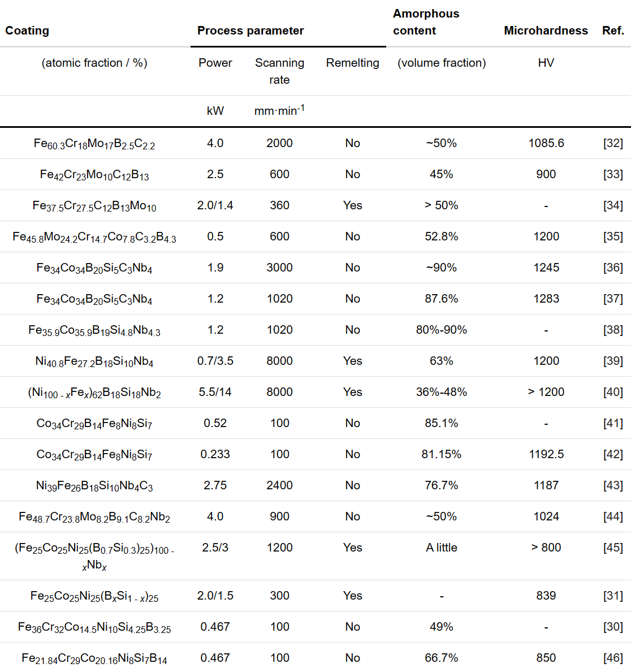631x672 pixels.
Task: Click the 1085.6 microhardness value
Action: coord(546,143)
